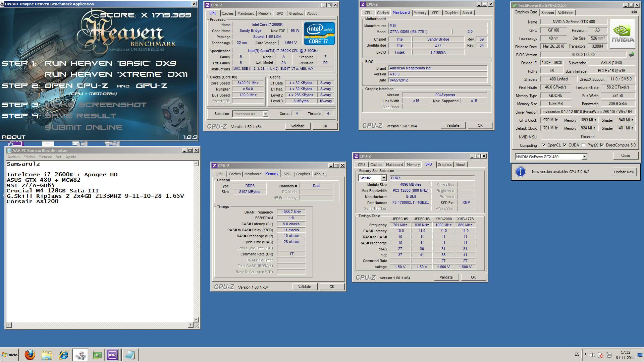Image resolution: width=644 pixels, height=362 pixels.
Task: Click Notepad vertical scrollbar up arrow
Action: 196,164
